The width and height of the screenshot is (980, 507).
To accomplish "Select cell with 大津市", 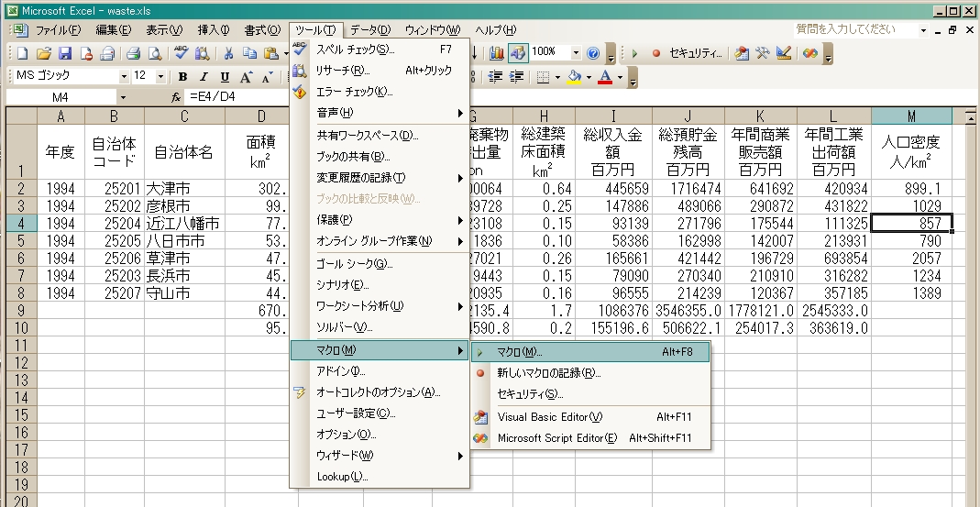I will point(184,189).
